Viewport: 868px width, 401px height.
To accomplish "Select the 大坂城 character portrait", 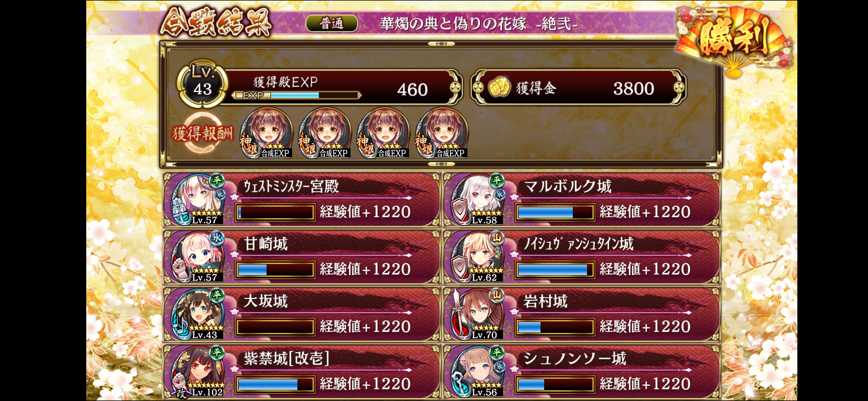I will 198,314.
